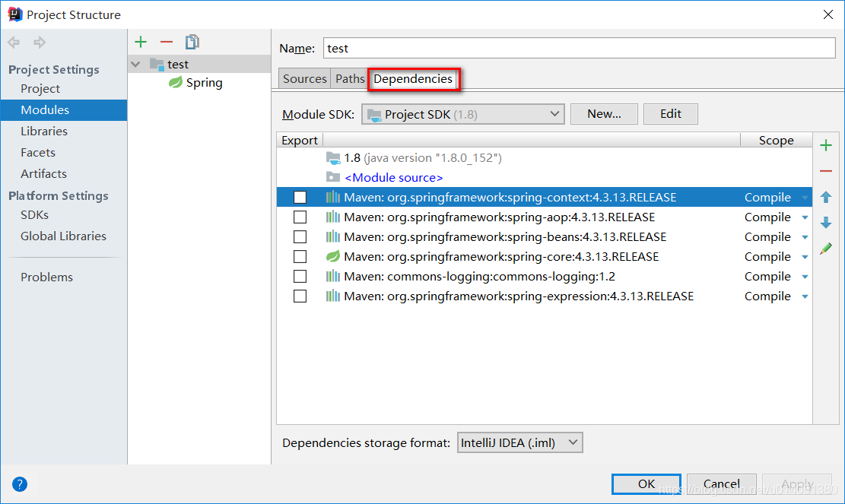The width and height of the screenshot is (845, 504).
Task: Click the forward navigation arrow
Action: pos(40,42)
